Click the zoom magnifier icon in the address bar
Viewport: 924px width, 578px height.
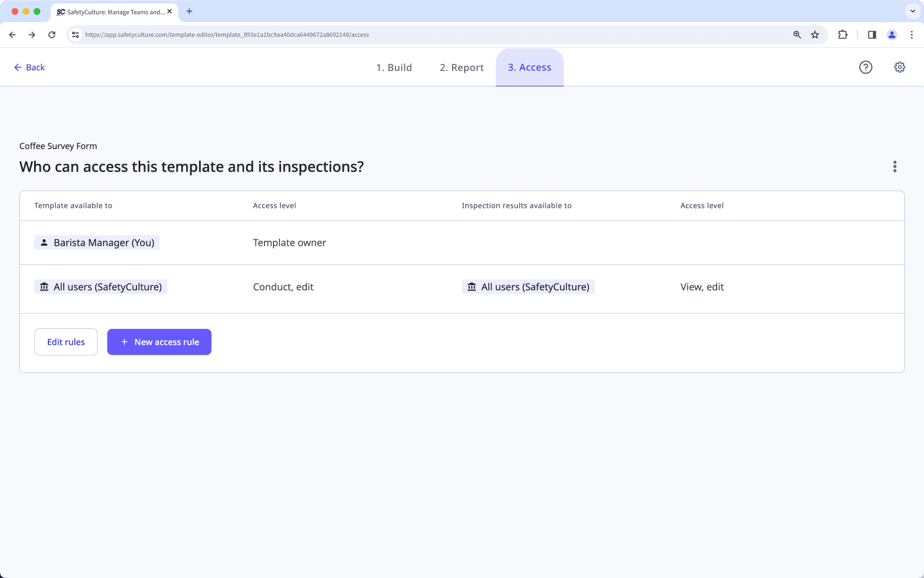click(x=797, y=34)
